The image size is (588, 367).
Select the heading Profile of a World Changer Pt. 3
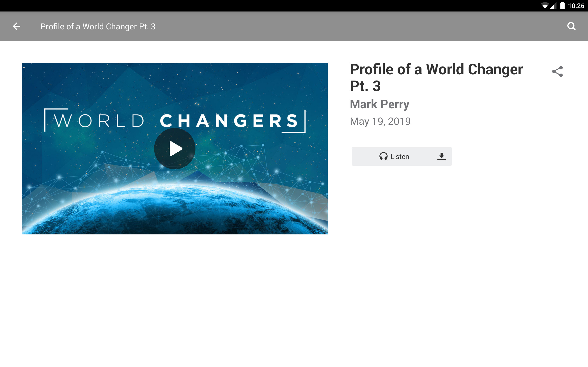click(x=436, y=78)
